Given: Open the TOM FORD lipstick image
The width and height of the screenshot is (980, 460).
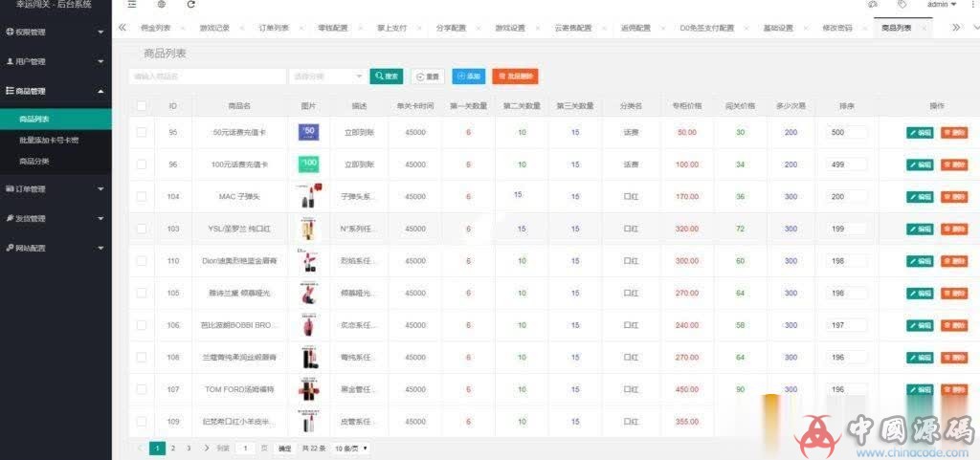Looking at the screenshot, I should coord(308,389).
